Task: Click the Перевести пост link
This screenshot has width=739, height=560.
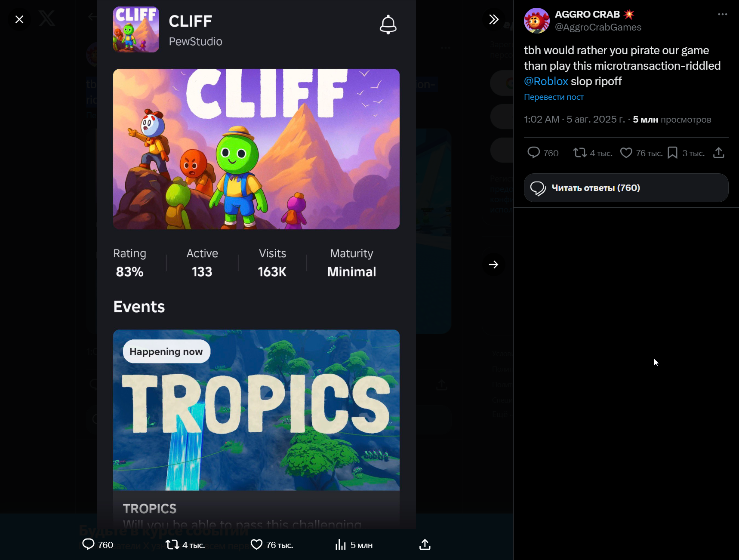Action: 554,97
